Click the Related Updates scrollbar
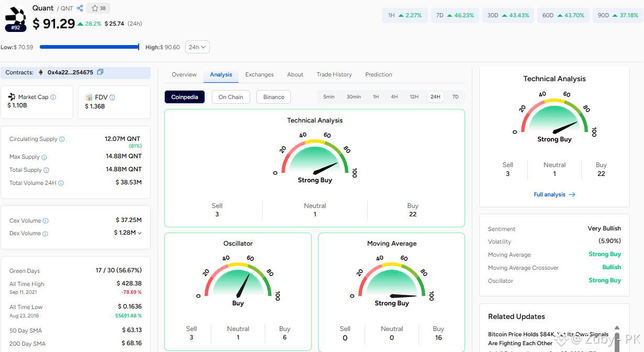644x352 pixels. (x=617, y=338)
